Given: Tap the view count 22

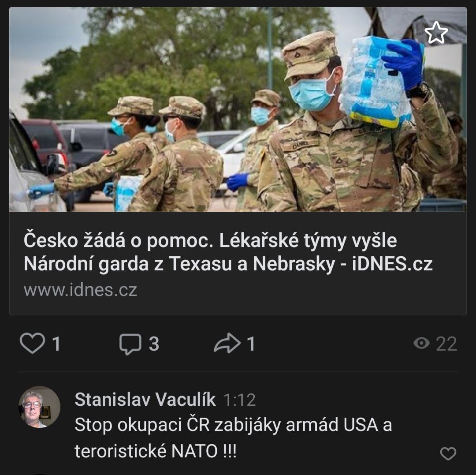Looking at the screenshot, I should click(x=446, y=344).
